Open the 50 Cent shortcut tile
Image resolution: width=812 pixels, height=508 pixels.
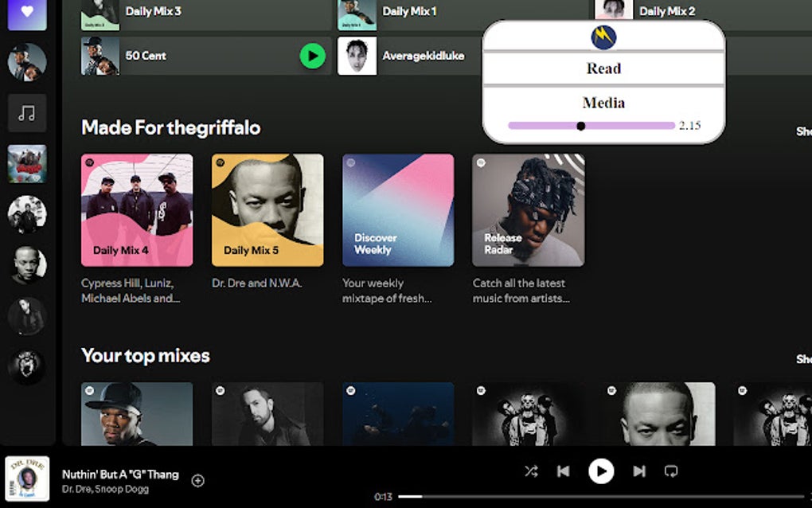click(x=205, y=56)
